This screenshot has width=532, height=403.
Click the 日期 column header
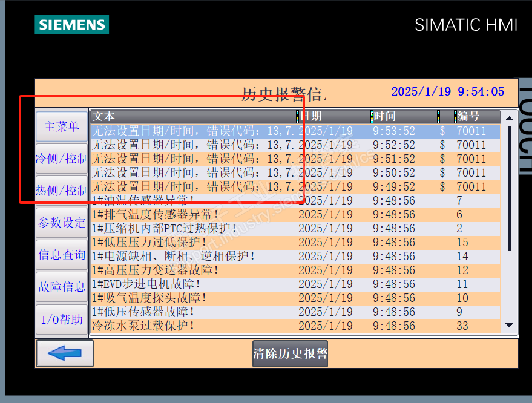(334, 116)
